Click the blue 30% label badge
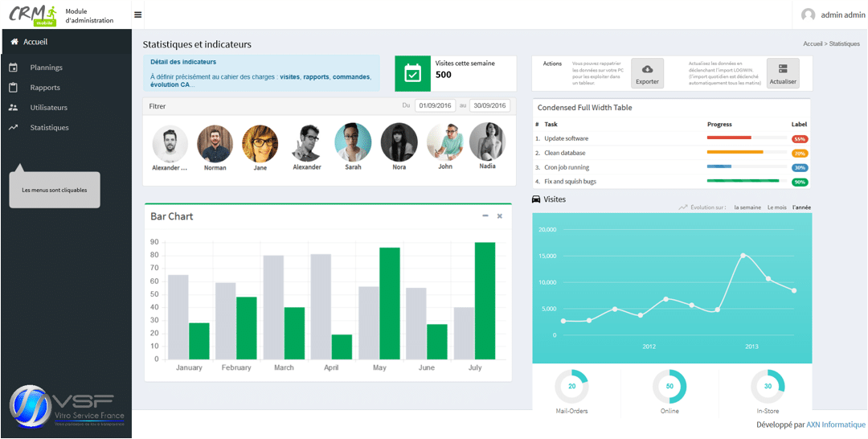The image size is (868, 439). coord(800,168)
